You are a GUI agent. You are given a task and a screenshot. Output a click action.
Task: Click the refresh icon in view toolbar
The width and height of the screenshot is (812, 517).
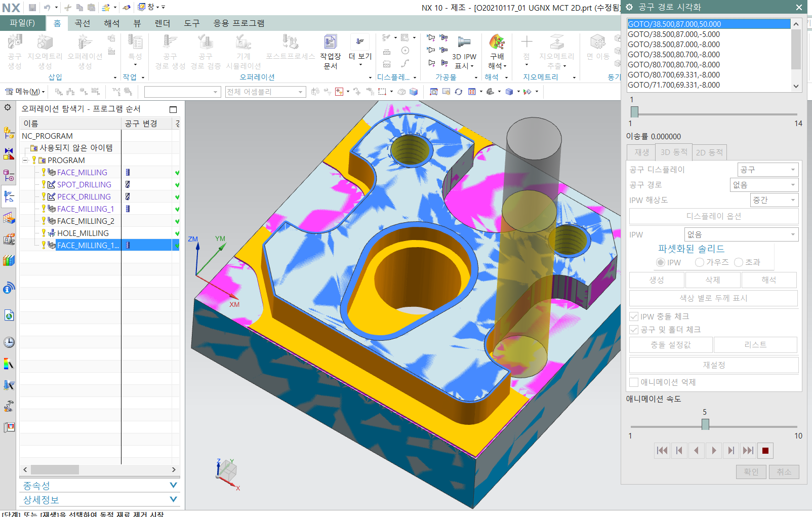click(459, 92)
